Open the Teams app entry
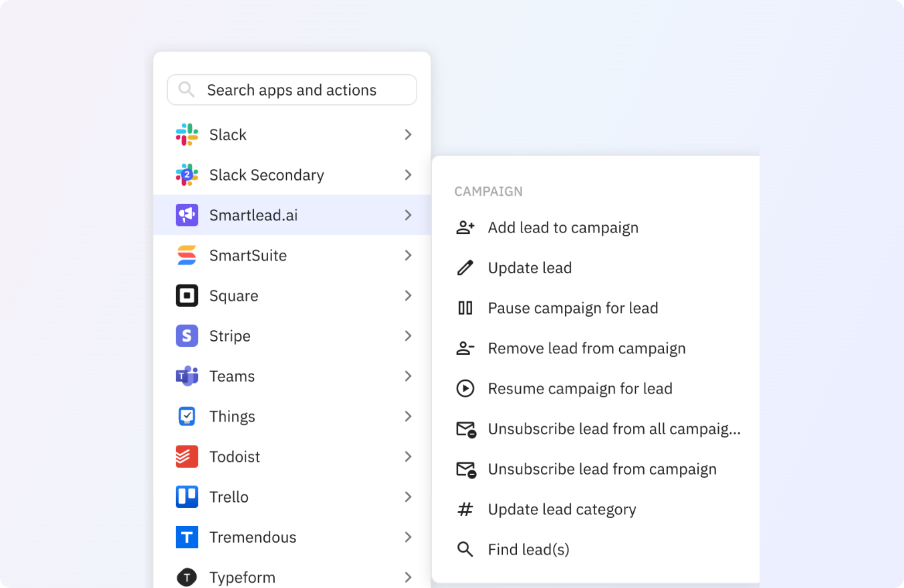Viewport: 904px width, 588px height. point(292,376)
